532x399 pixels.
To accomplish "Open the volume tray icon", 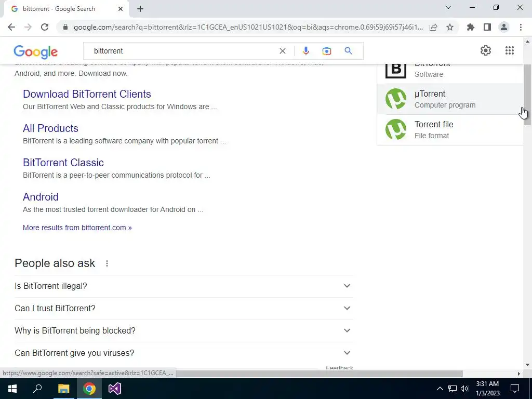I will pos(464,389).
